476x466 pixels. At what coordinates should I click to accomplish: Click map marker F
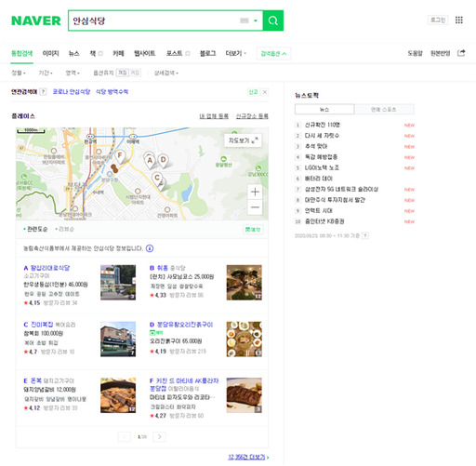[120, 155]
